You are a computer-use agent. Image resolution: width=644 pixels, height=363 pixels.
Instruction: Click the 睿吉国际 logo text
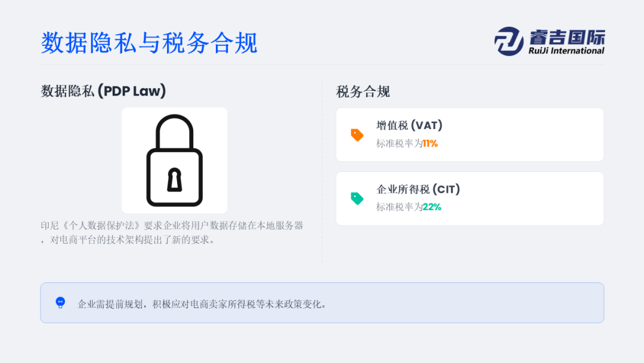[566, 37]
